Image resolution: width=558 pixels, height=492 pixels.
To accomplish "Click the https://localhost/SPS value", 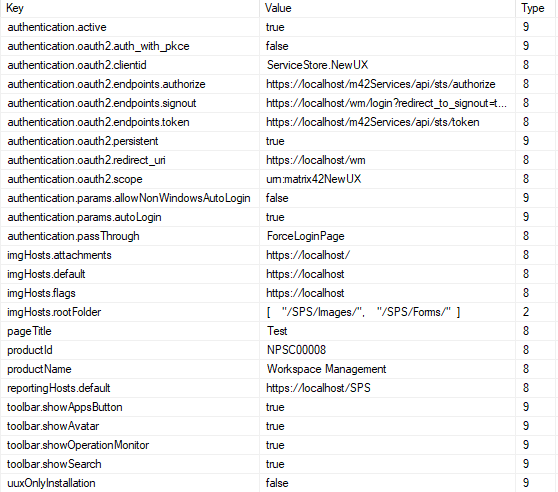I will tap(319, 388).
